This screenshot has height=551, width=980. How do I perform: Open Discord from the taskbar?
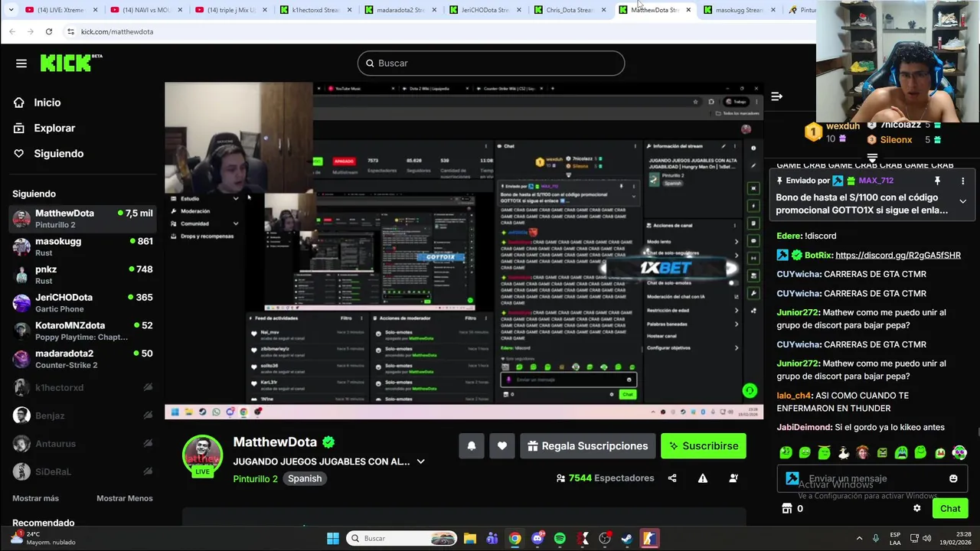(537, 539)
